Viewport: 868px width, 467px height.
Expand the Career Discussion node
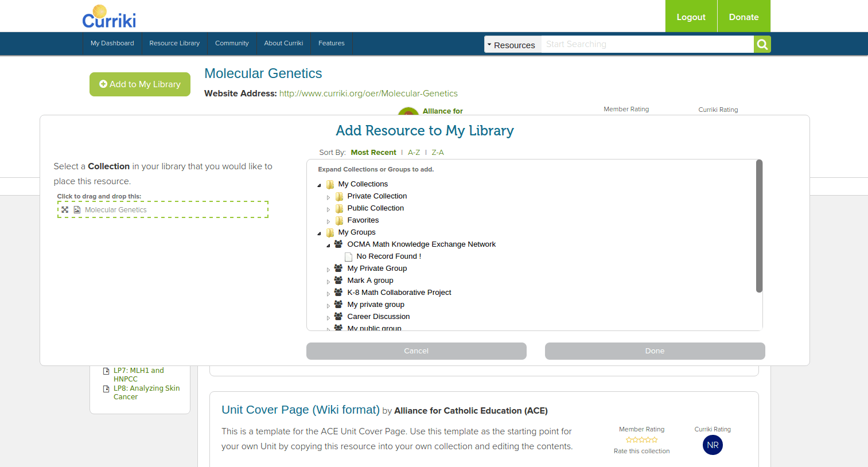point(329,318)
